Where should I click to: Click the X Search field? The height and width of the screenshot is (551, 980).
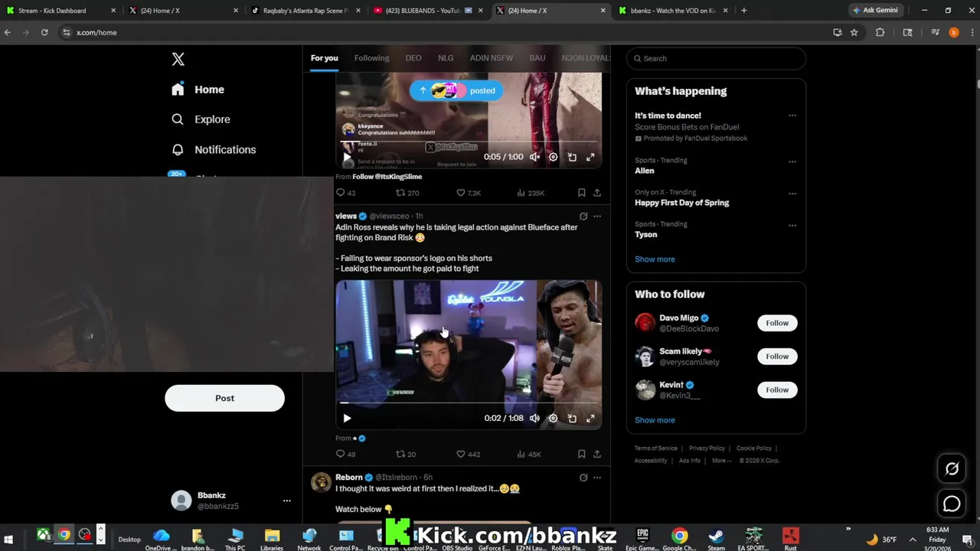coord(716,58)
